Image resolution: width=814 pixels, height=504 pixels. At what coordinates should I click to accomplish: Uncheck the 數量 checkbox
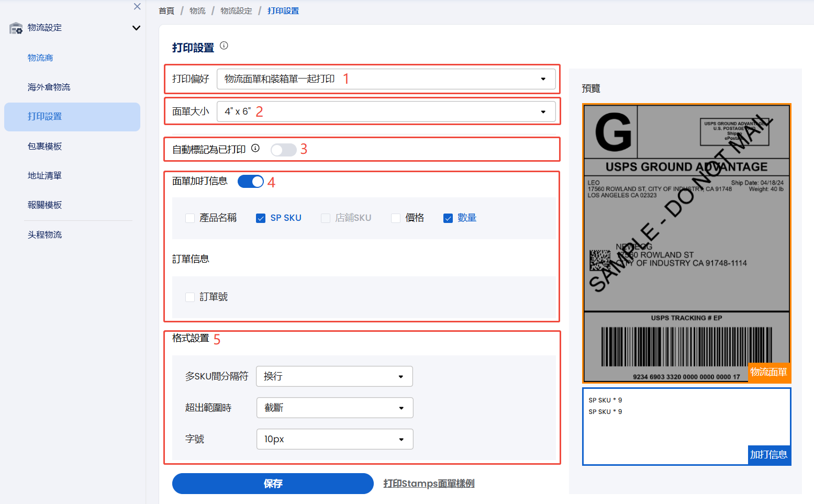click(x=448, y=218)
